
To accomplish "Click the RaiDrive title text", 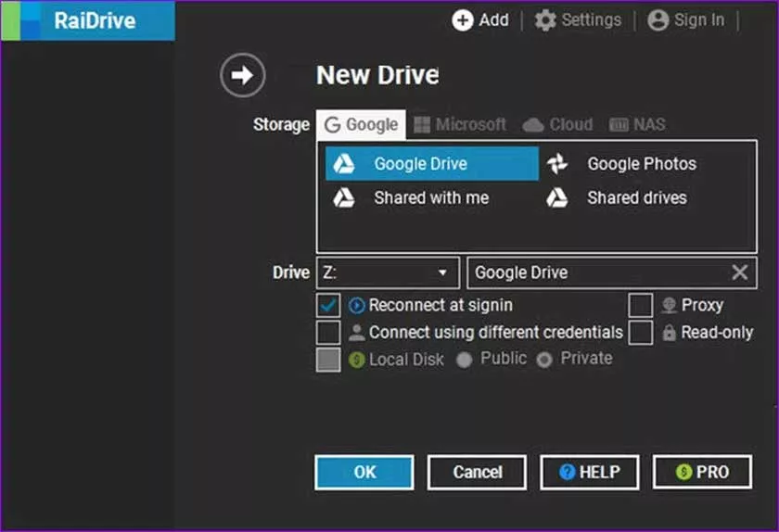I will coord(95,21).
